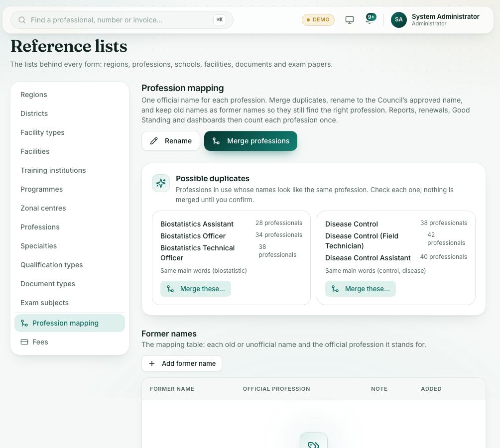Click Disease Control (Field Technician) entry
The width and height of the screenshot is (500, 448).
tap(362, 241)
